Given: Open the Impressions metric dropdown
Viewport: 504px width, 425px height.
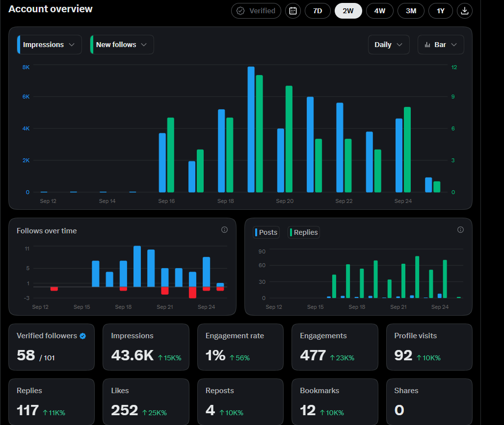Looking at the screenshot, I should pos(49,45).
